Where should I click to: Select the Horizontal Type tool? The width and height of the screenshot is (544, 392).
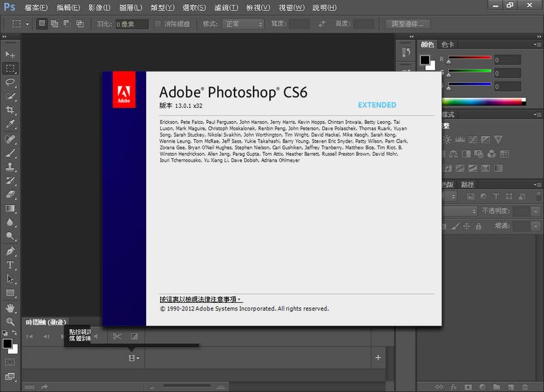tap(10, 265)
